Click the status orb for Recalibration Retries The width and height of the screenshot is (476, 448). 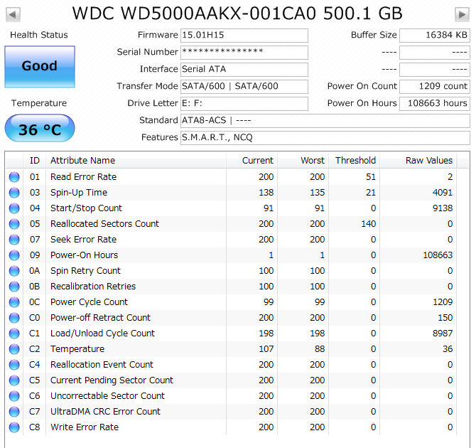[x=14, y=287]
